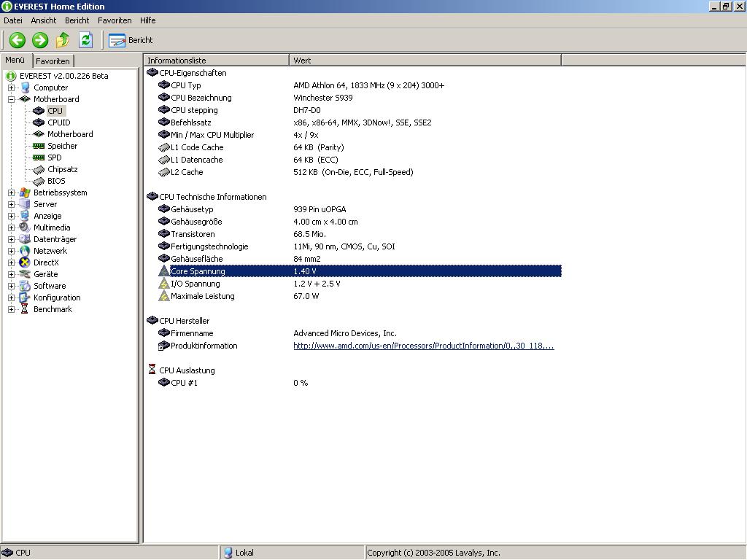
Task: Open the Datei menu
Action: [13, 20]
